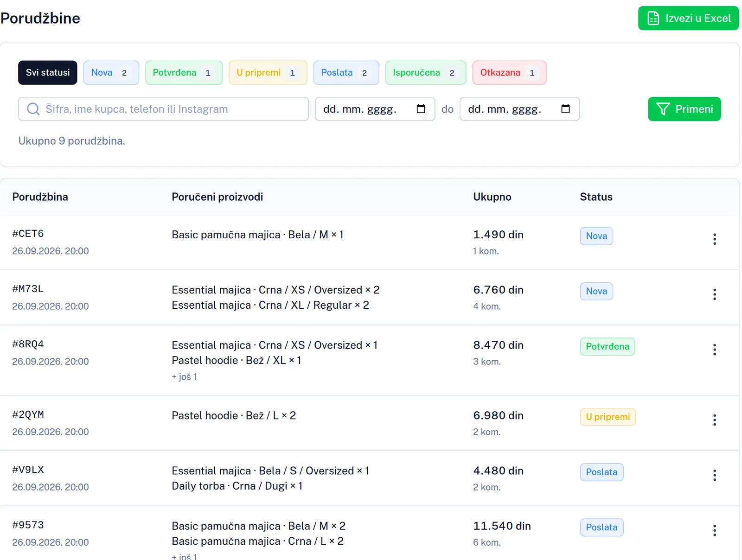
Task: Open the actions menu for order #9573
Action: (x=714, y=530)
